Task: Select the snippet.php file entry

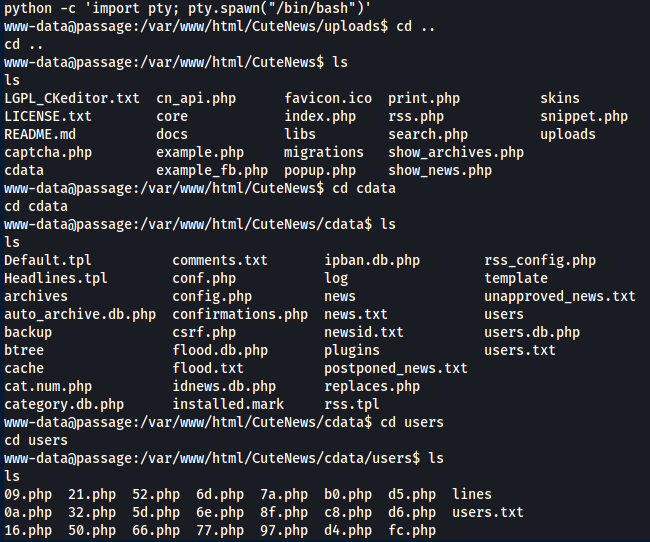Action: (584, 116)
